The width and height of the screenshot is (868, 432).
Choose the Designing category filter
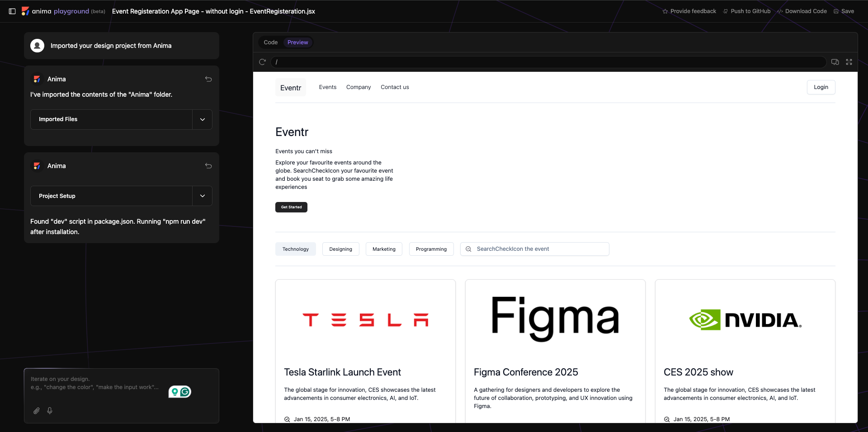coord(340,249)
